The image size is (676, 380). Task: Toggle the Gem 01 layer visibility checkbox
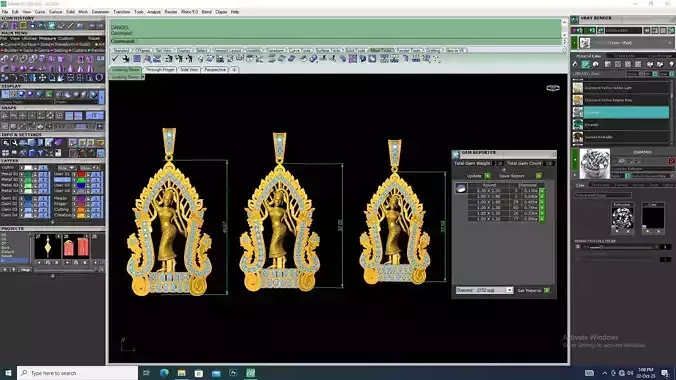tap(22, 198)
